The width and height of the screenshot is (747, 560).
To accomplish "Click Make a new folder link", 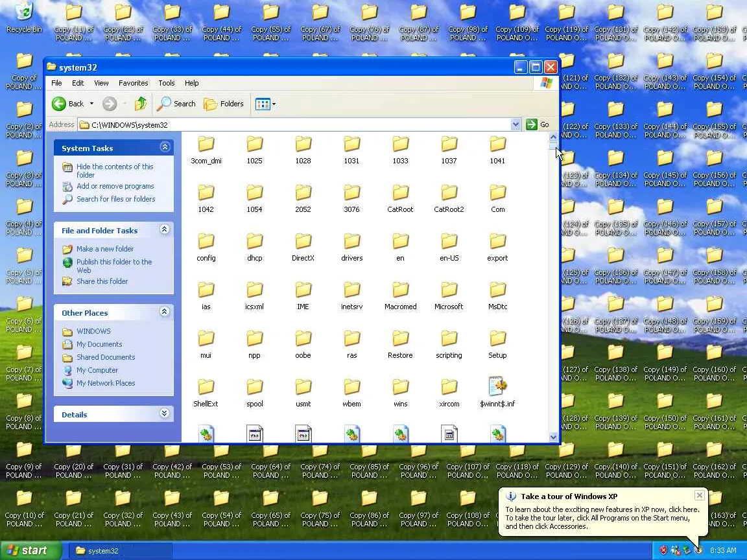I will click(x=105, y=249).
